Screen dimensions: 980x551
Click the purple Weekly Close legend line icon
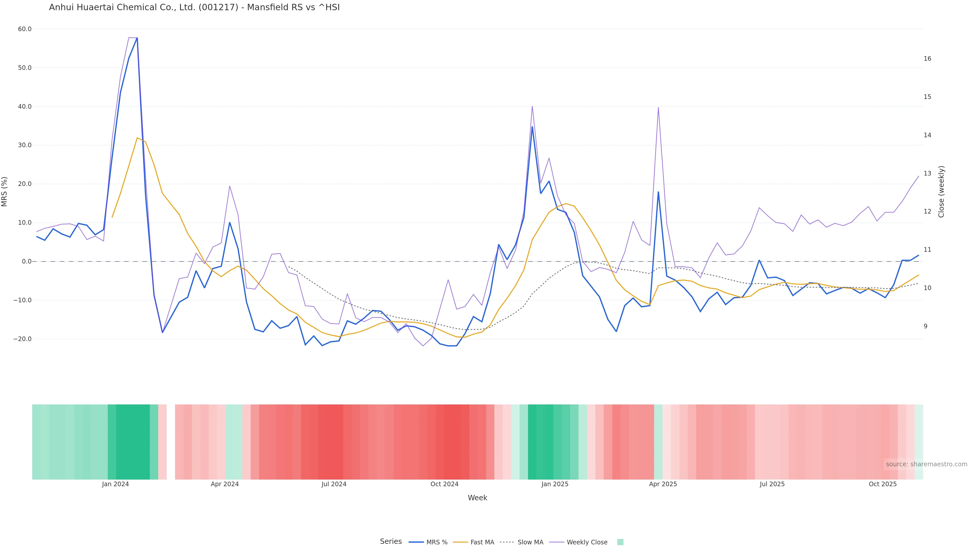[x=557, y=542]
